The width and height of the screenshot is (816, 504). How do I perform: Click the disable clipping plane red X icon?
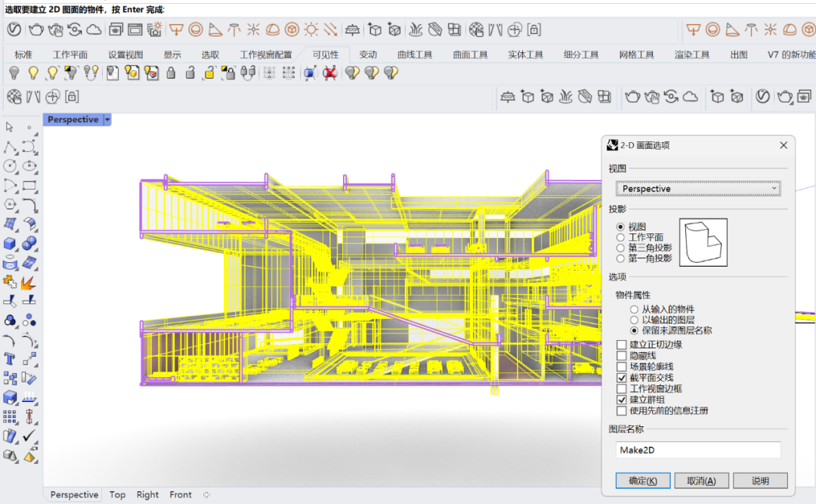tap(329, 73)
